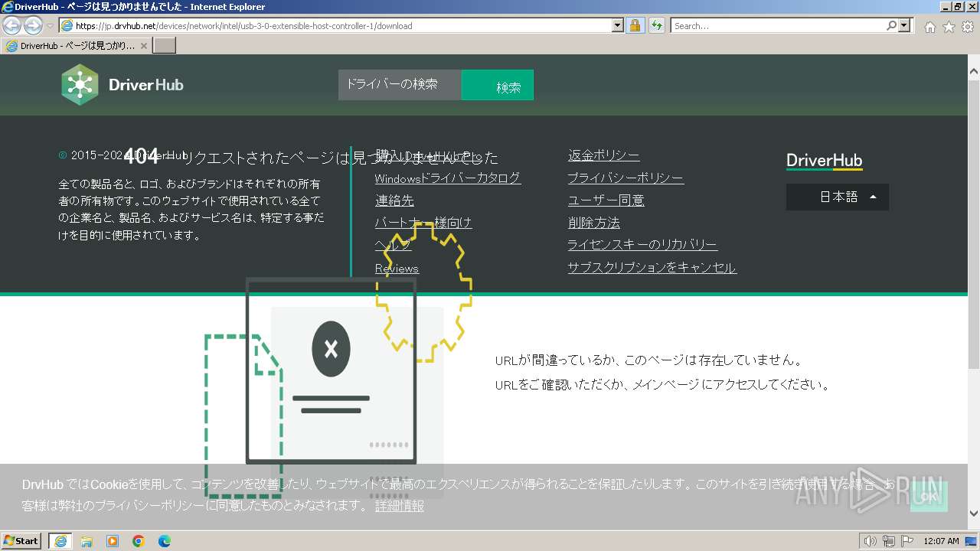Click the ドライバーの検索 input field

400,85
